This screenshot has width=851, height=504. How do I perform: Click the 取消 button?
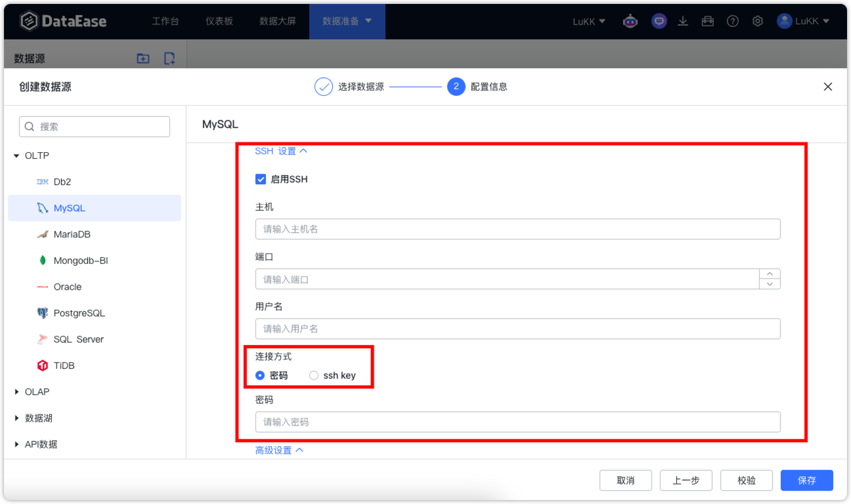click(x=626, y=480)
